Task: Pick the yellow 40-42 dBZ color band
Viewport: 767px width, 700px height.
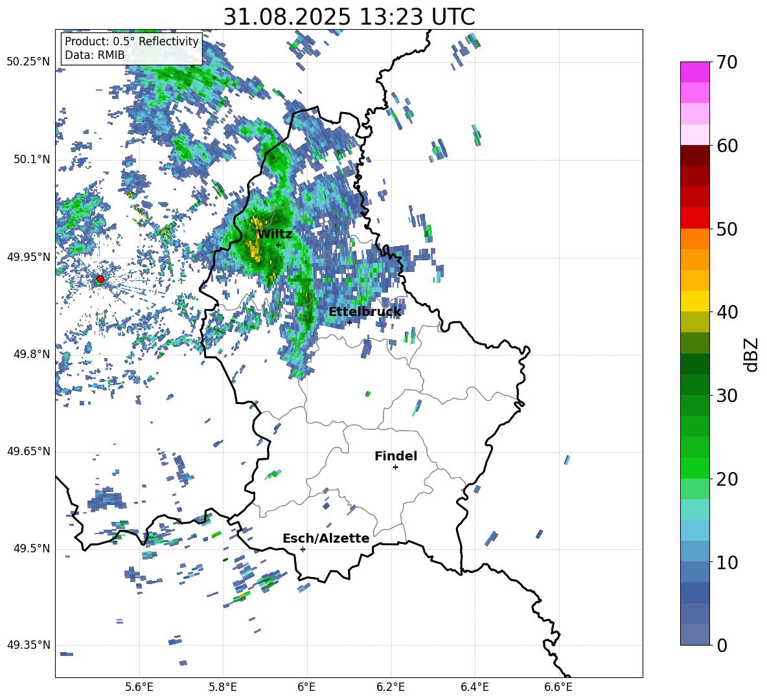Action: (694, 301)
